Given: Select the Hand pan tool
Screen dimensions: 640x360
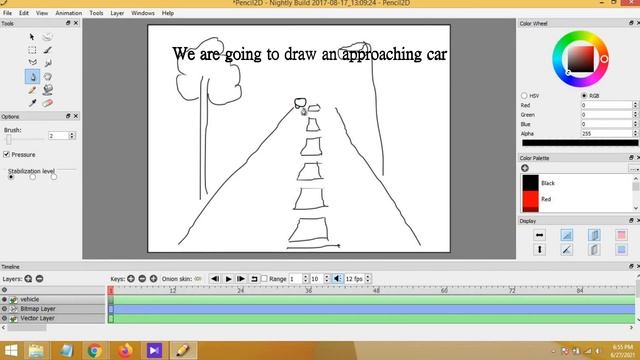Looking at the screenshot, I should 48,76.
